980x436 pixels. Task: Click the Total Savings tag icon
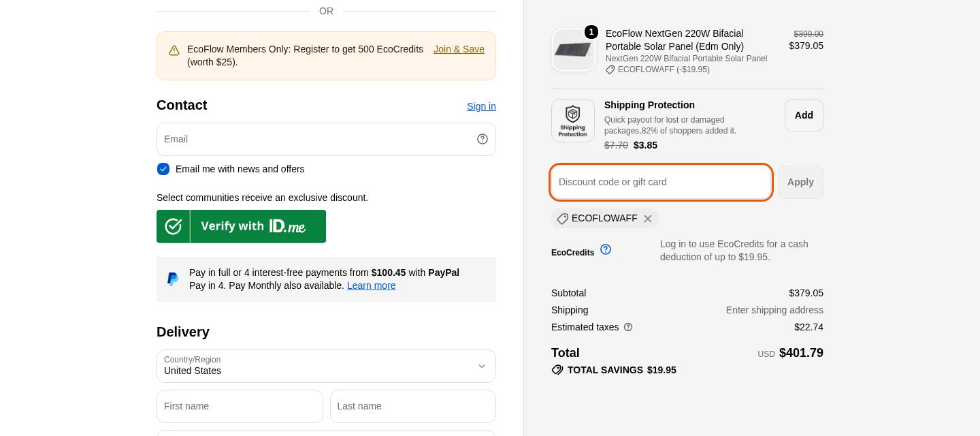point(557,370)
